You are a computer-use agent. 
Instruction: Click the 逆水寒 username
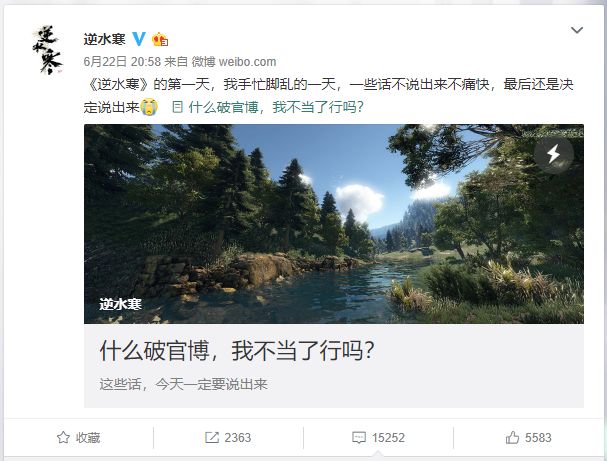[x=105, y=39]
